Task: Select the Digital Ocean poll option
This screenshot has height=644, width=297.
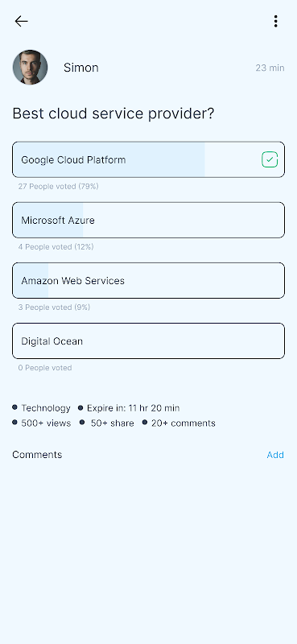Action: 148,341
